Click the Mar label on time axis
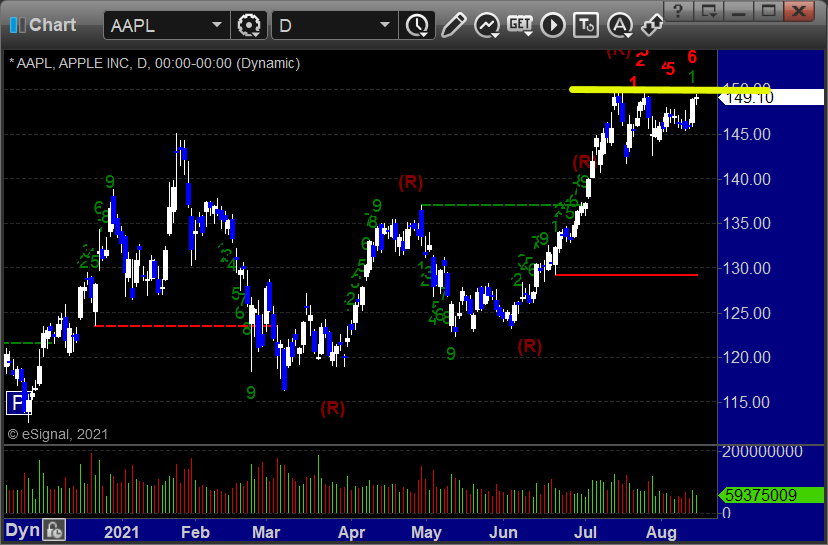The image size is (828, 545). [x=266, y=532]
